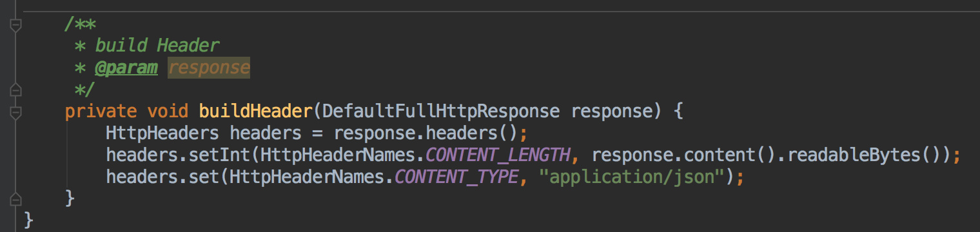Click the HttpHeaders type in variable declaration
980x232 pixels.
[x=162, y=133]
